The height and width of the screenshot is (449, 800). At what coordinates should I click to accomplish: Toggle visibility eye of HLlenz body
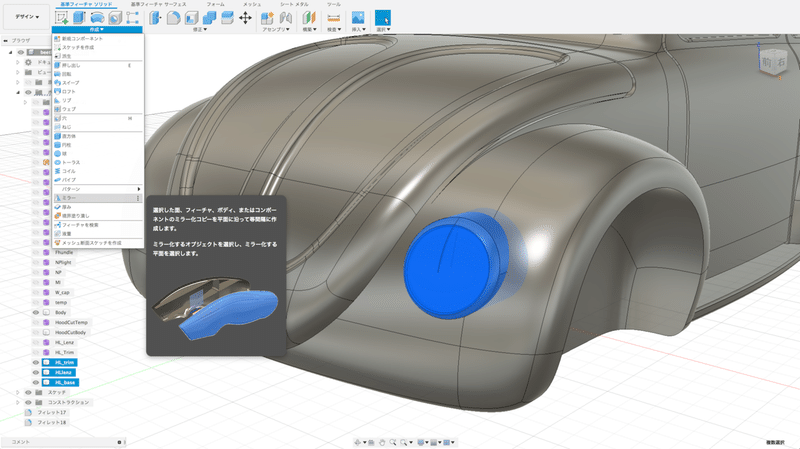(36, 372)
